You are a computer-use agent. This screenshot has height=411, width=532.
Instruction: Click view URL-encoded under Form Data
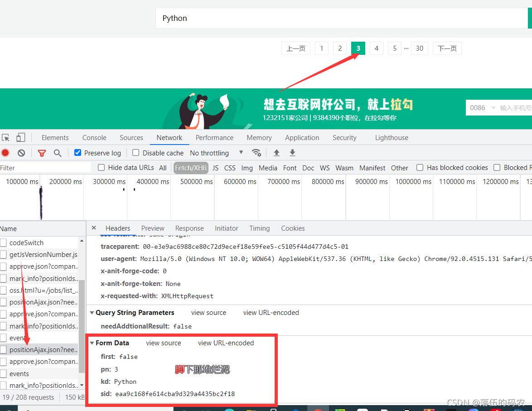coord(226,343)
